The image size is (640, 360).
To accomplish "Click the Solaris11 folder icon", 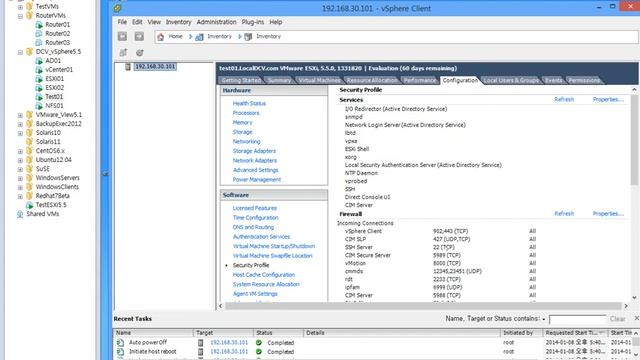I will (29, 142).
